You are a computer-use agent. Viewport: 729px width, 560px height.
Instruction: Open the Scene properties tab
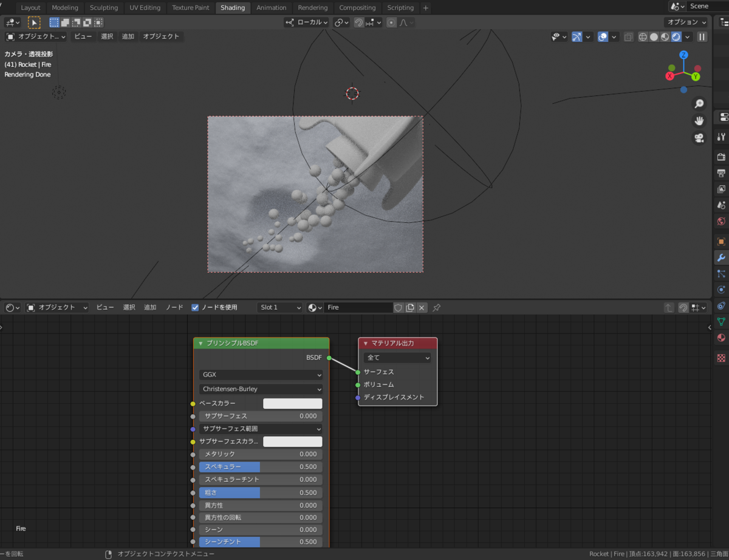tap(721, 205)
